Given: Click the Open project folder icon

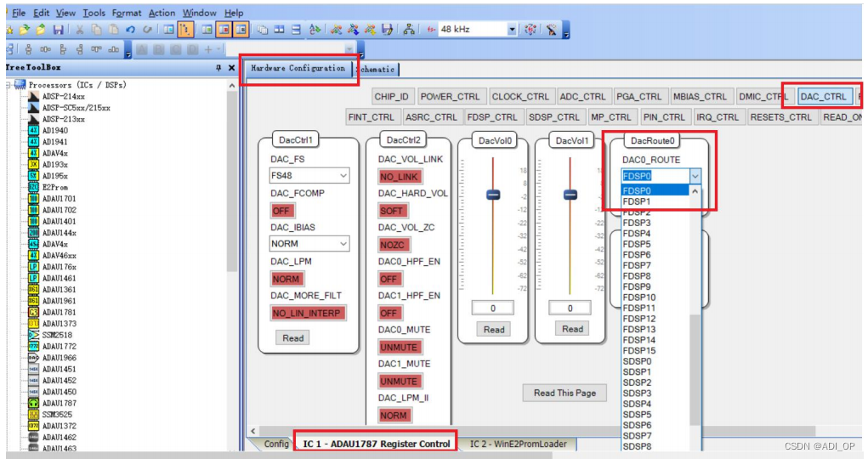Looking at the screenshot, I should tap(25, 30).
